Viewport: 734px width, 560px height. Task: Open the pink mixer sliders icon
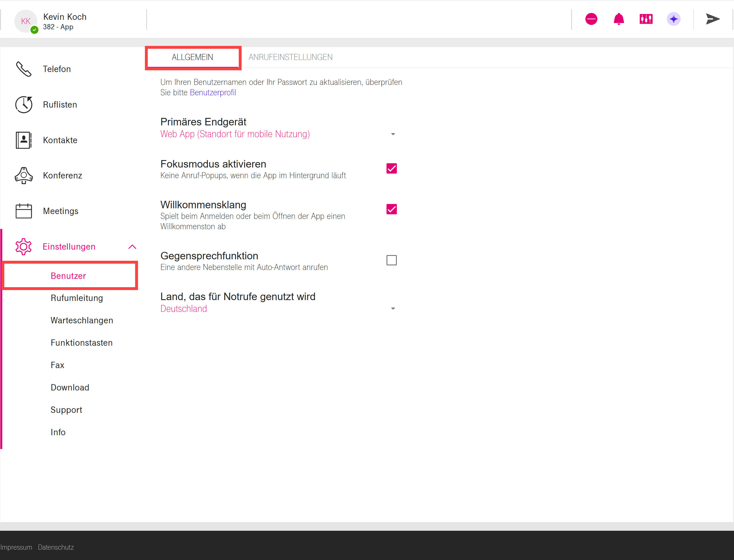point(646,19)
